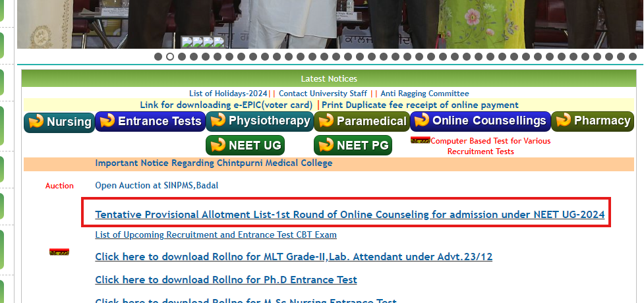This screenshot has width=644, height=303.
Task: Open the Entrance Tests button
Action: point(150,121)
